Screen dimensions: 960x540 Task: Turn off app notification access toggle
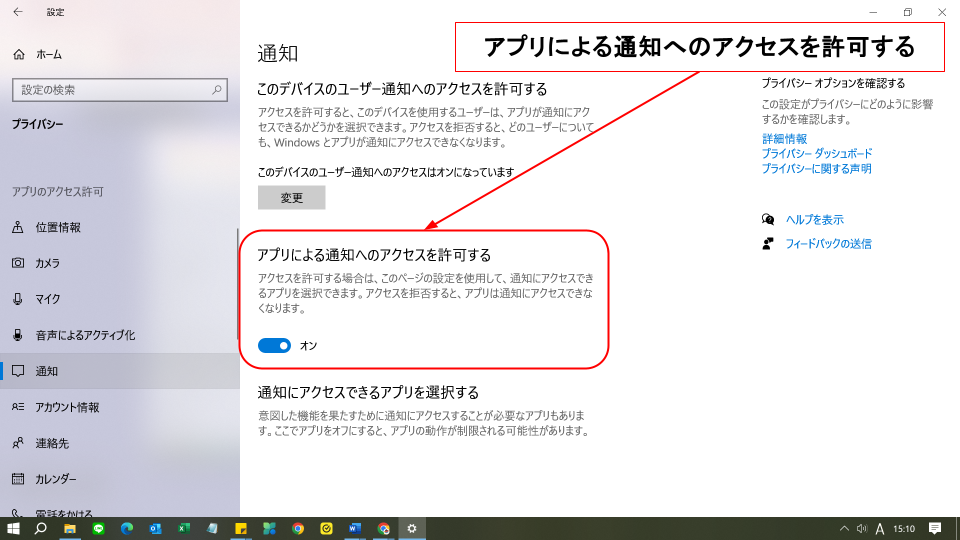[274, 345]
